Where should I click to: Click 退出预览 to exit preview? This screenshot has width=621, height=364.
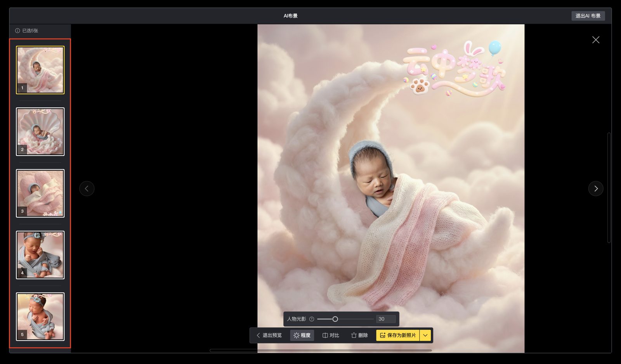(x=269, y=335)
